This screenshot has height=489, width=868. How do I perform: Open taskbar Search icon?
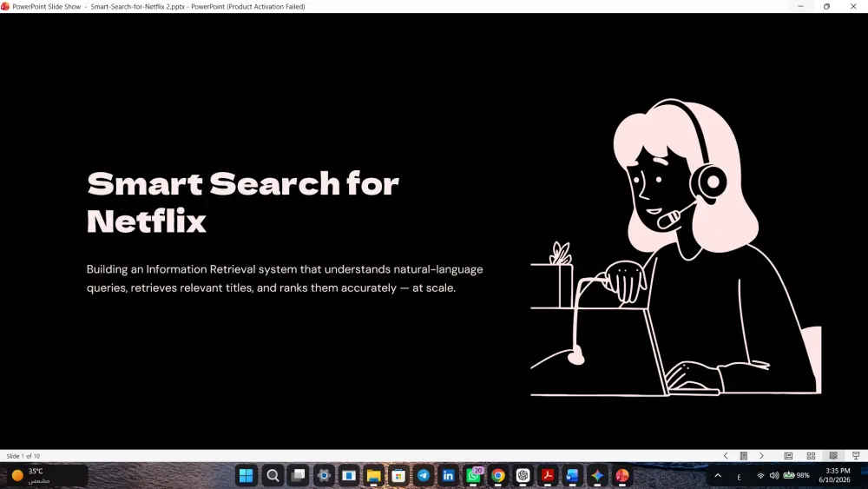click(x=273, y=476)
